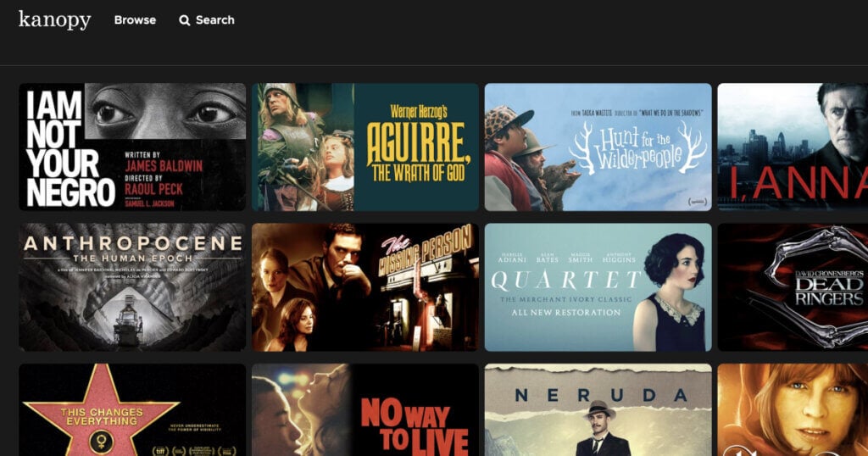This screenshot has width=868, height=456.
Task: Open Anthropocene: The Human Epoch documentary
Action: pos(132,287)
